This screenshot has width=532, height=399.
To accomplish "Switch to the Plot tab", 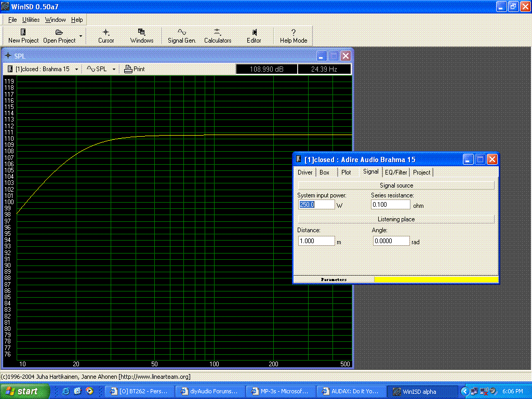I will tap(346, 172).
